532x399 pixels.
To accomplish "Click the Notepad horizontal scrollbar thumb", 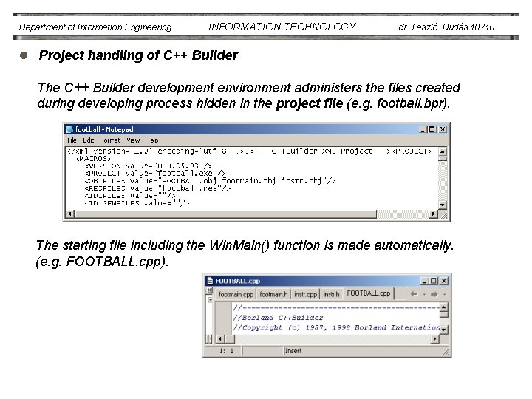I will (225, 214).
